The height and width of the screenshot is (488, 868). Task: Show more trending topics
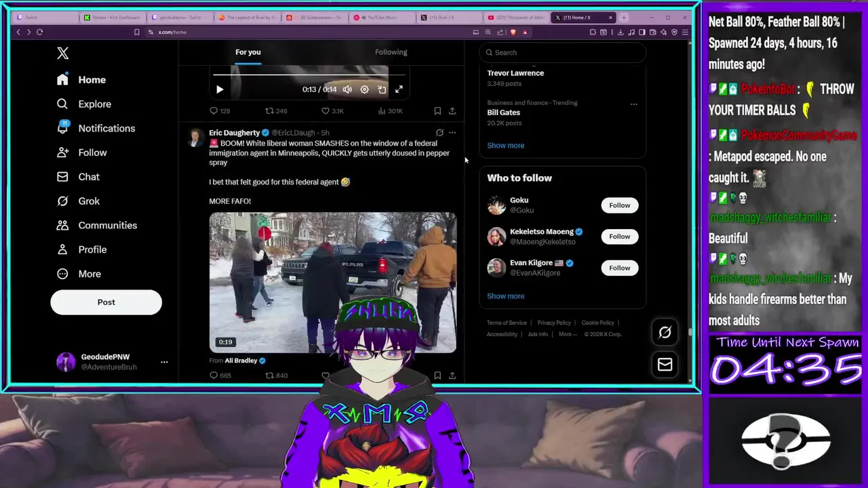(x=505, y=146)
